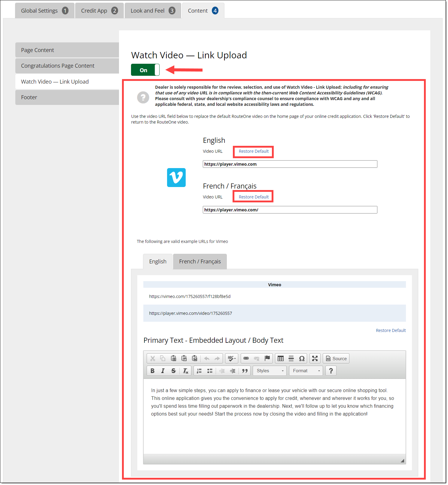The height and width of the screenshot is (485, 448).
Task: Expand the Format dropdown
Action: pos(306,371)
